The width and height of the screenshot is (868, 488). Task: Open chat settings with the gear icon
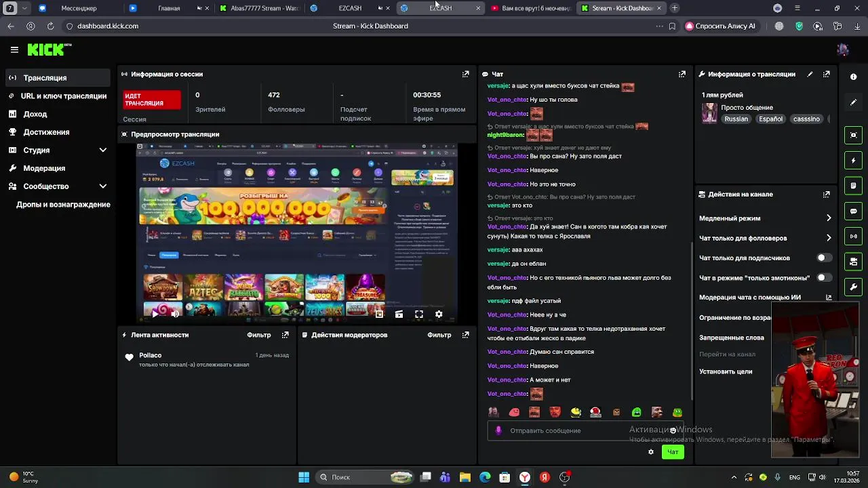pyautogui.click(x=651, y=452)
